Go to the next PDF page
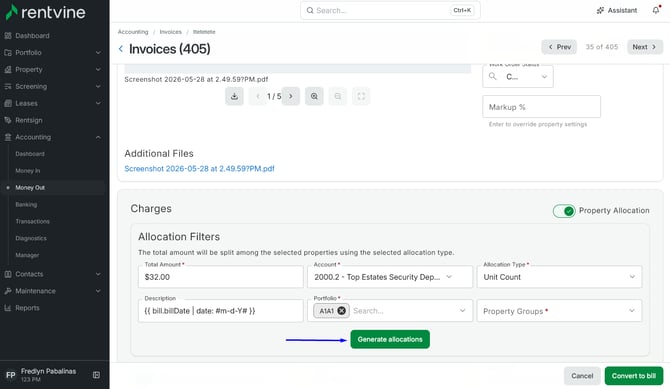 tap(291, 96)
